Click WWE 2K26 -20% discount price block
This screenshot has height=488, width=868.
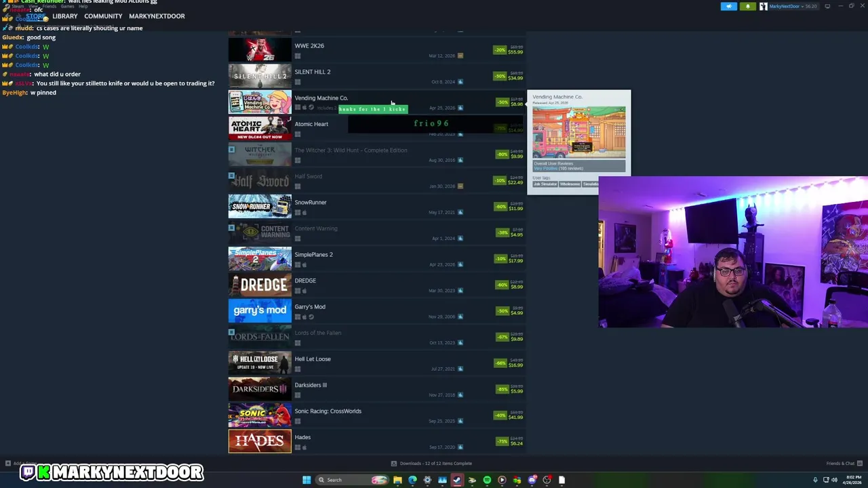point(508,50)
